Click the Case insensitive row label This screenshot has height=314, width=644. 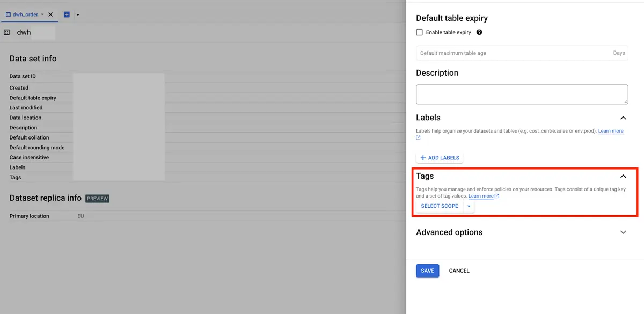coord(29,157)
